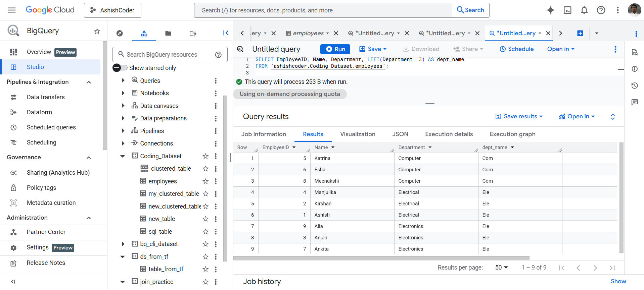644x290 pixels.
Task: Open the main navigation hamburger menu
Action: tap(12, 10)
